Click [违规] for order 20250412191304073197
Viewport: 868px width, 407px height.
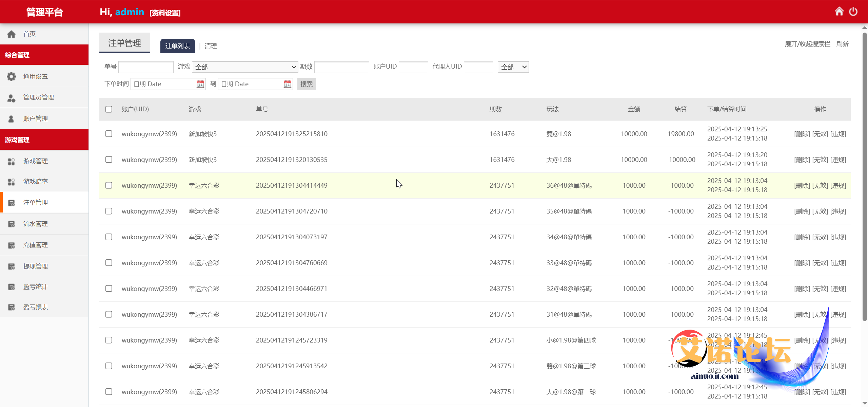click(x=838, y=237)
